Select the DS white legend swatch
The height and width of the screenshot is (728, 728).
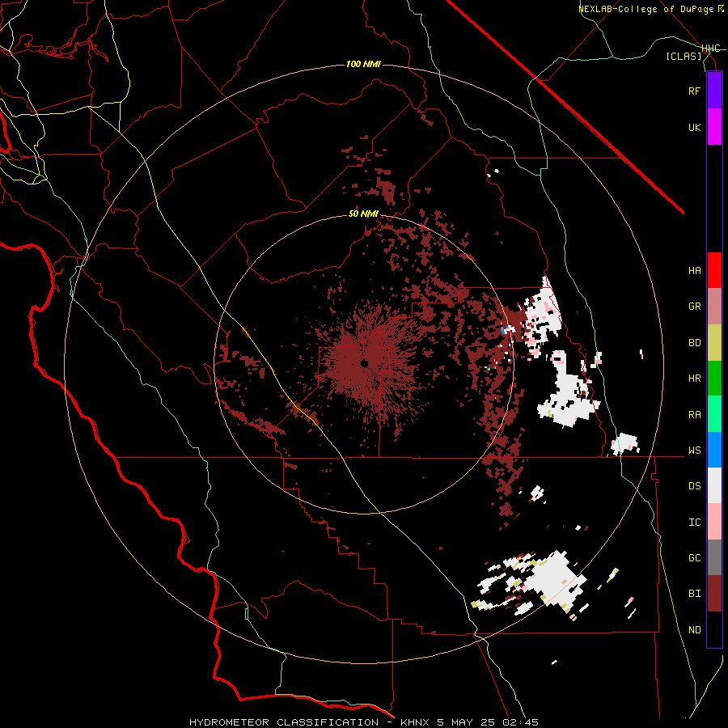714,485
